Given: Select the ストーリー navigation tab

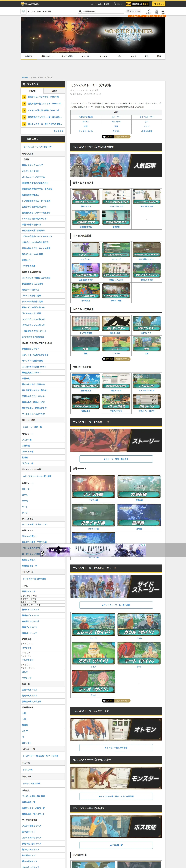Looking at the screenshot, I should pyautogui.click(x=86, y=56).
